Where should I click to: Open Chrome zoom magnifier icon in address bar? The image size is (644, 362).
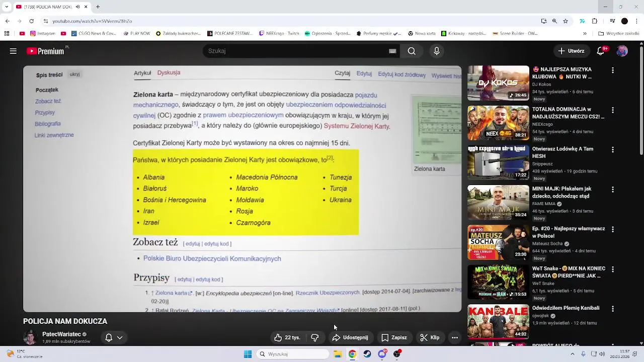554,21
